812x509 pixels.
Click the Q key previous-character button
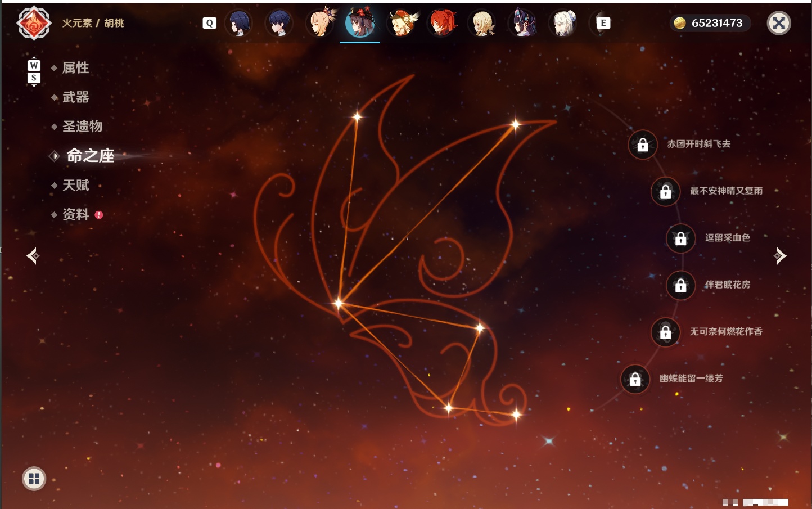209,23
